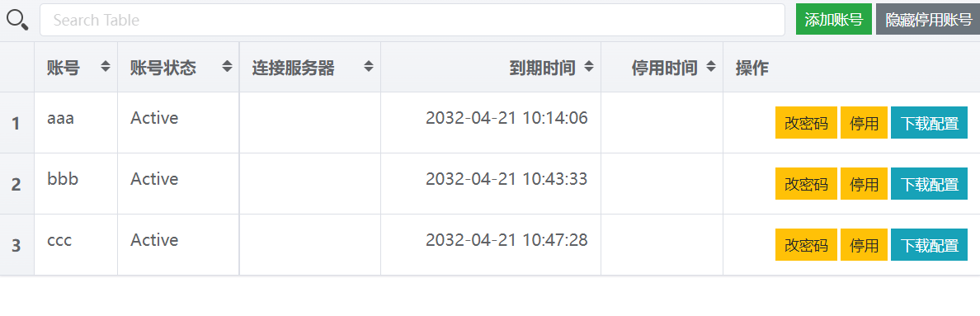The height and width of the screenshot is (316, 980).
Task: Disable account bbb with 停用
Action: pos(864,184)
